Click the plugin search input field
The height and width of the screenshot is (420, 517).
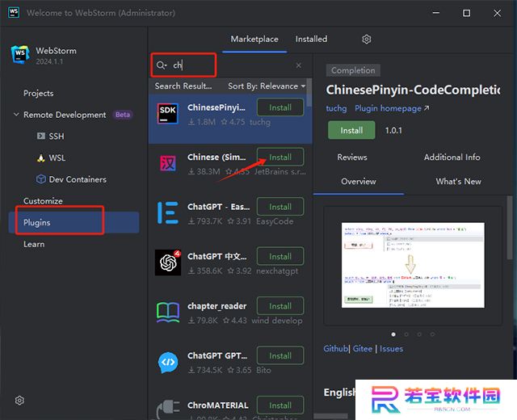[231, 65]
